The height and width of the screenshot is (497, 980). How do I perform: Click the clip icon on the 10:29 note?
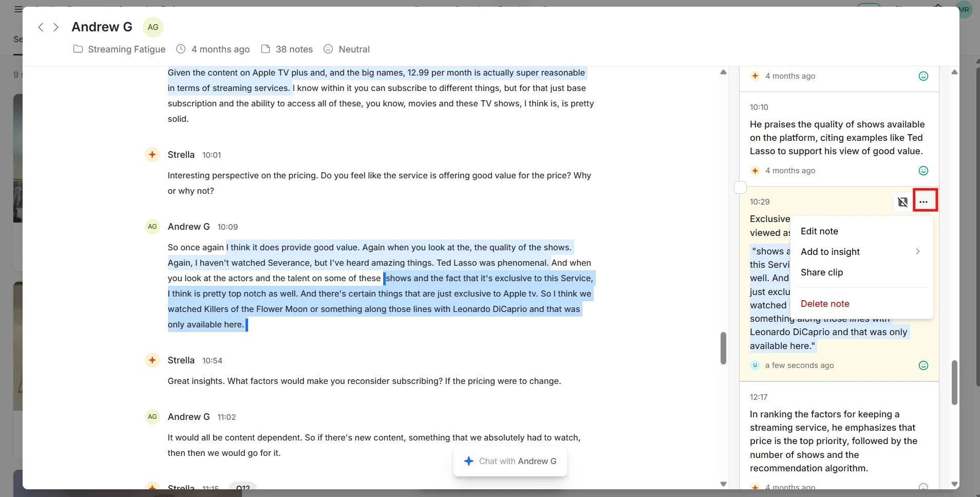pyautogui.click(x=902, y=202)
